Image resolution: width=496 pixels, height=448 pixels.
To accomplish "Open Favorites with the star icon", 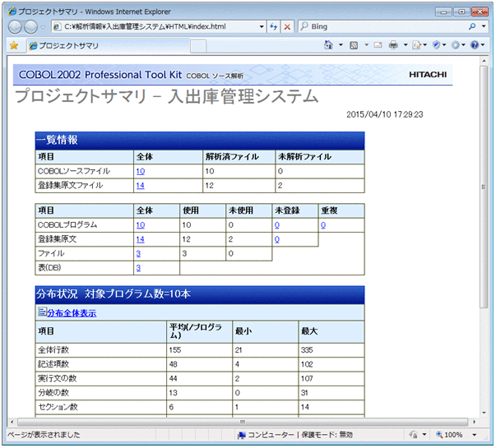I will pyautogui.click(x=14, y=45).
